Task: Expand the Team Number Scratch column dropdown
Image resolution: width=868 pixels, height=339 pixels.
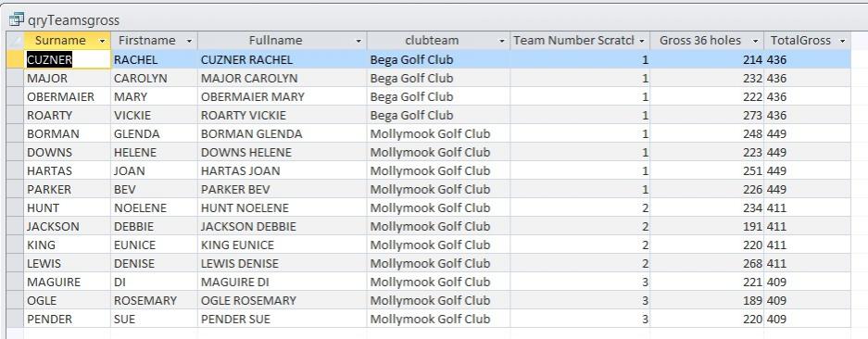Action: click(642, 41)
